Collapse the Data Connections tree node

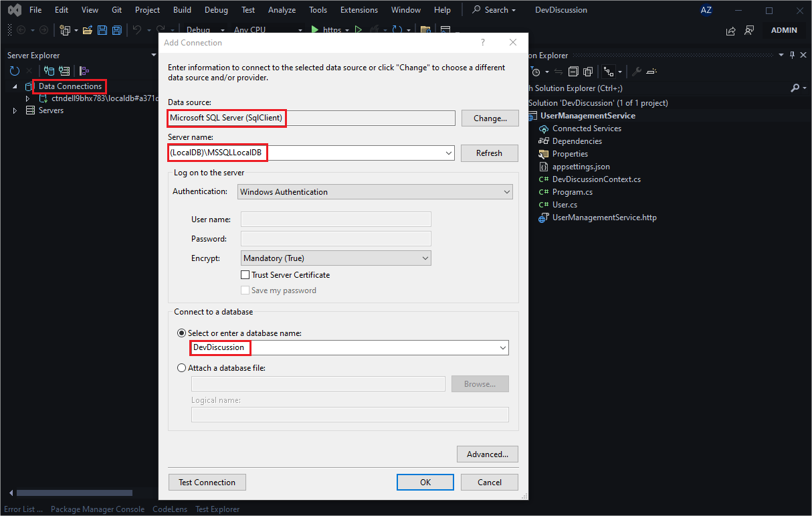click(x=15, y=86)
